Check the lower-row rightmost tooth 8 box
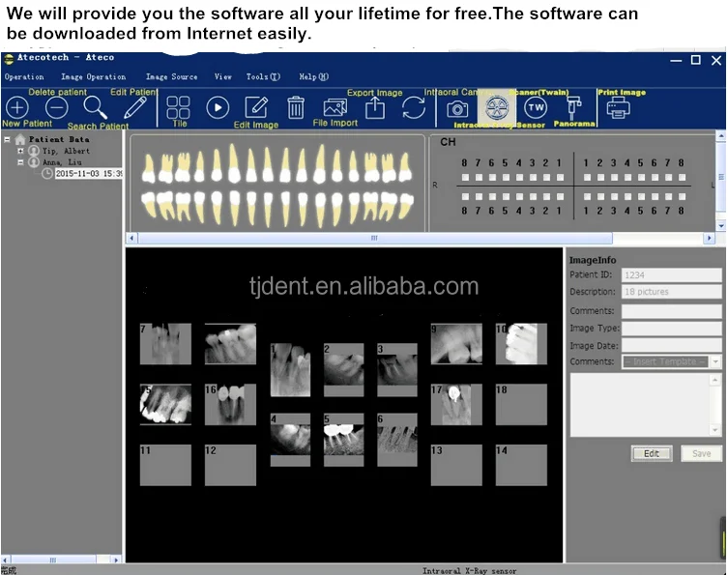The width and height of the screenshot is (728, 575). pos(681,195)
